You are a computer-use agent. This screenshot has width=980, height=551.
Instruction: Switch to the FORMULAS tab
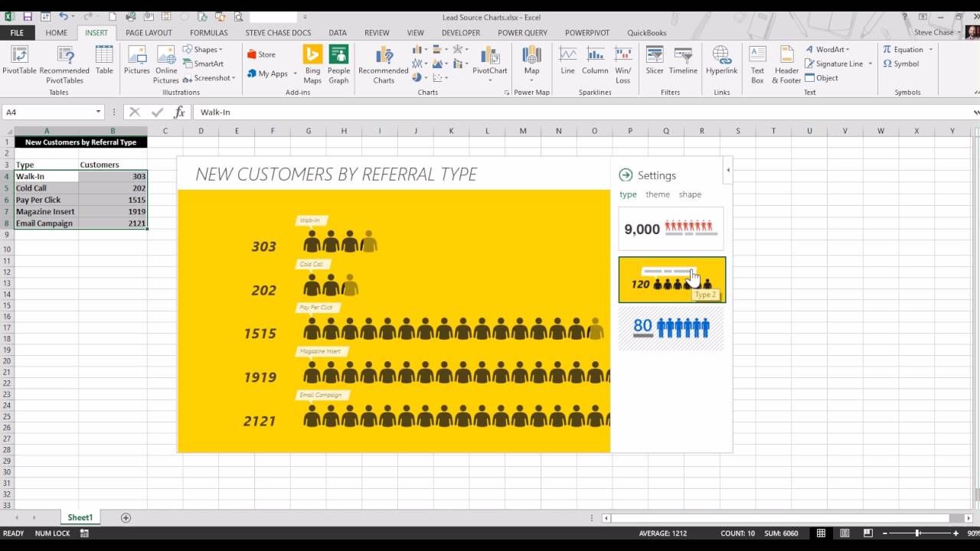(x=209, y=33)
